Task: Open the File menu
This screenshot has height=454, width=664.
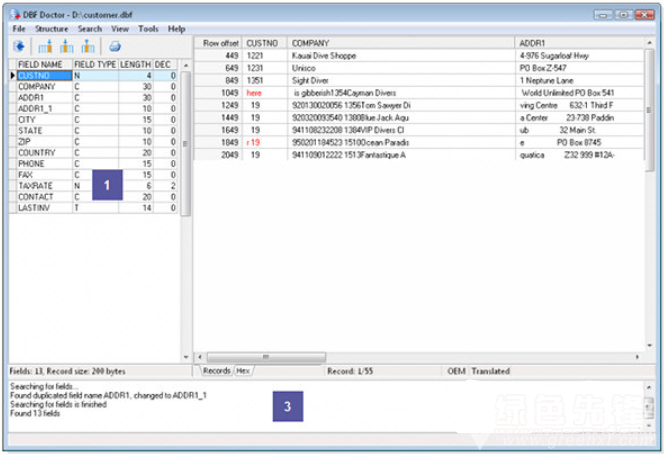Action: [19, 30]
